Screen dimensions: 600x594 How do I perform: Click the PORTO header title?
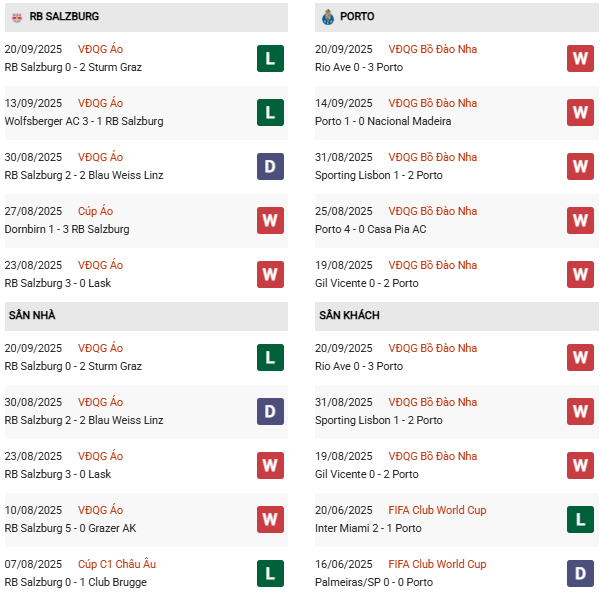click(357, 17)
